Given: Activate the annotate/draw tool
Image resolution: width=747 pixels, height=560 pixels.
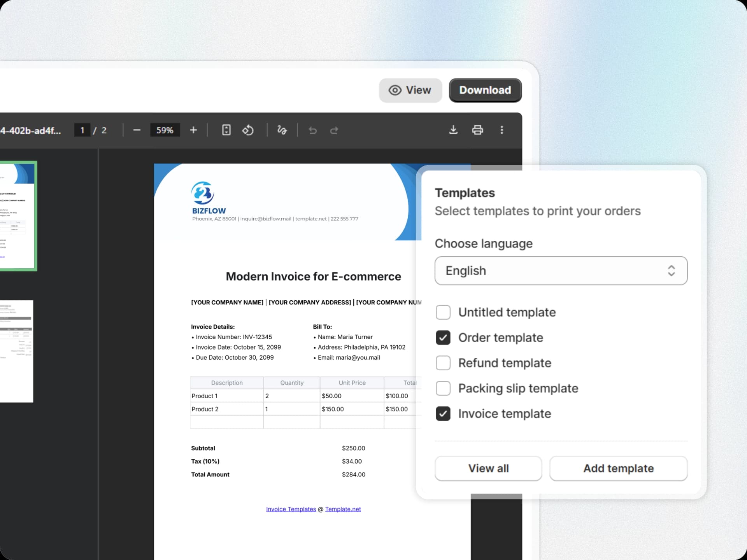Looking at the screenshot, I should pos(282,130).
